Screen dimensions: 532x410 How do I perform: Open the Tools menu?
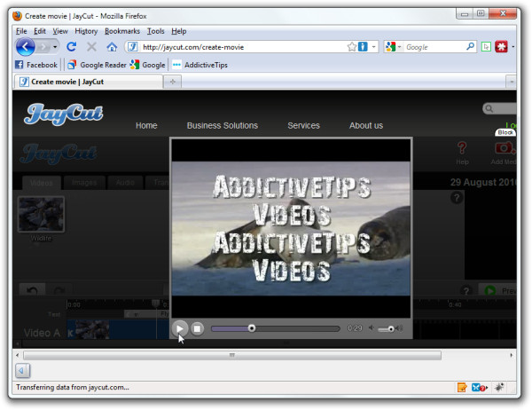[155, 31]
